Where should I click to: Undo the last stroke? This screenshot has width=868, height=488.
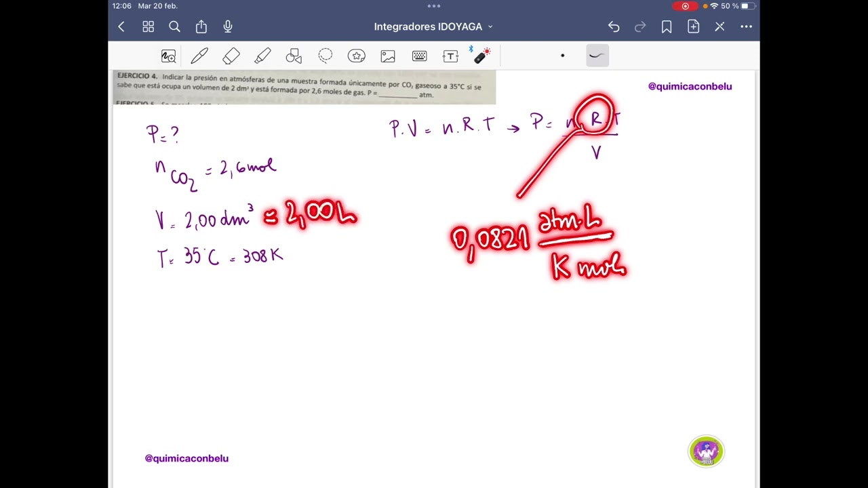click(614, 26)
